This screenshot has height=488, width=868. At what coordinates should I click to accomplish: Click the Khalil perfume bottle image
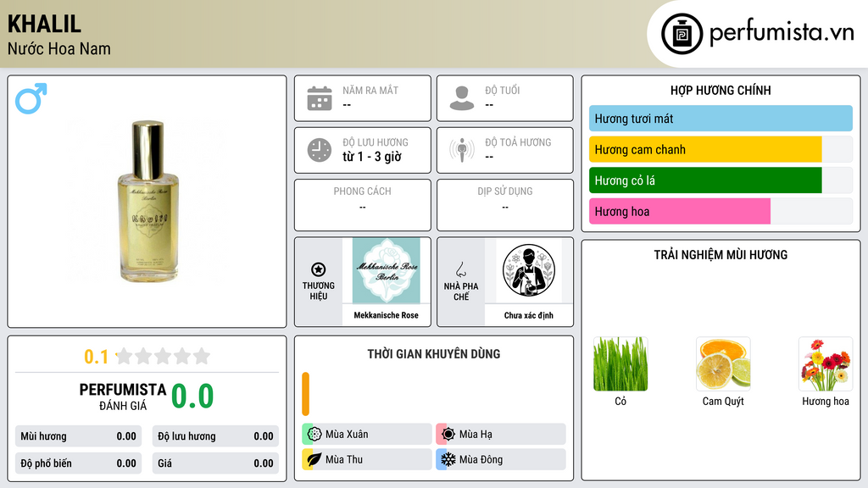coord(147,202)
